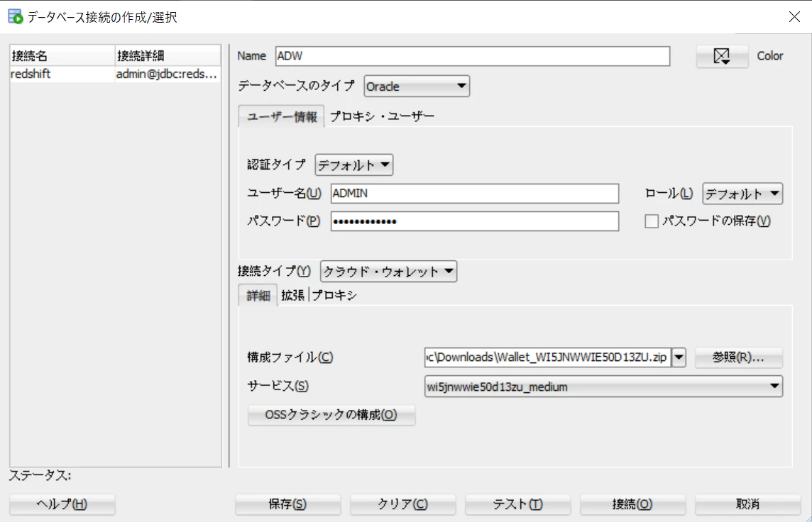Click the 構成ファイル wallet path field

point(548,357)
